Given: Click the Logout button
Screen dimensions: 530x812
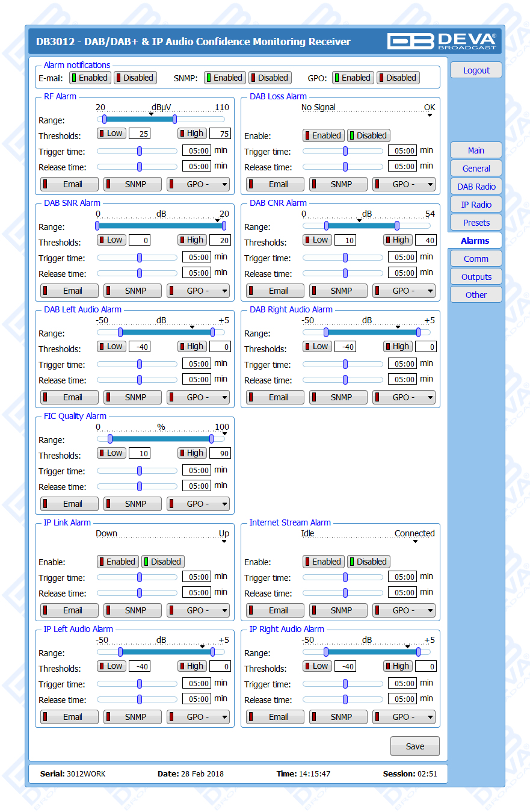Looking at the screenshot, I should [x=476, y=70].
